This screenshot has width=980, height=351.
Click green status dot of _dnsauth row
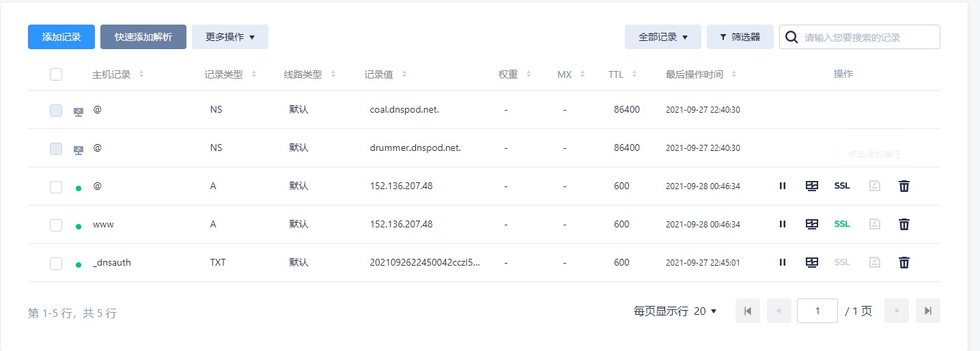(79, 264)
